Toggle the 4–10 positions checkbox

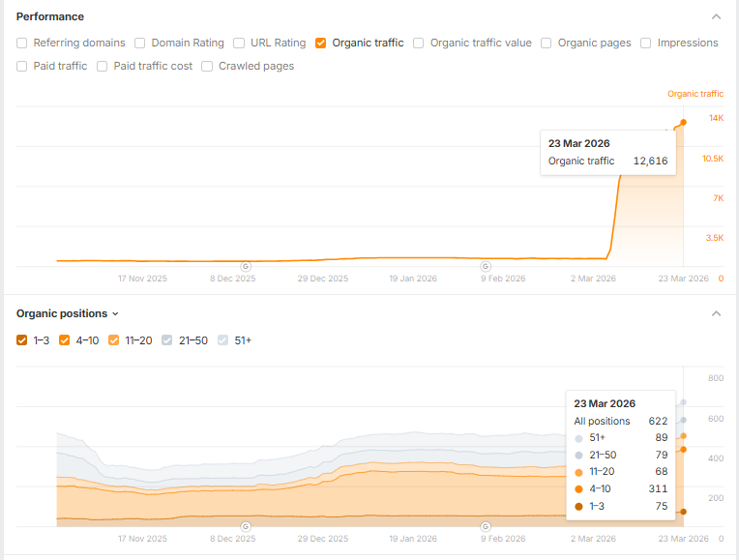click(x=64, y=340)
